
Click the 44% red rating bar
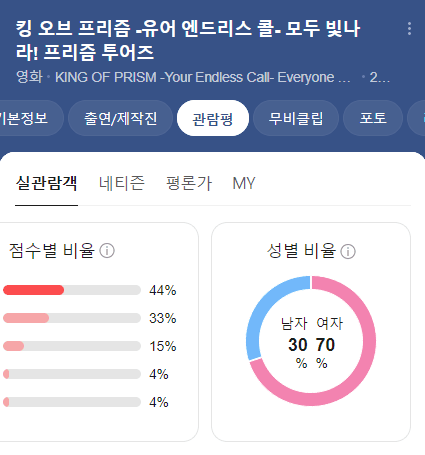[x=72, y=290]
